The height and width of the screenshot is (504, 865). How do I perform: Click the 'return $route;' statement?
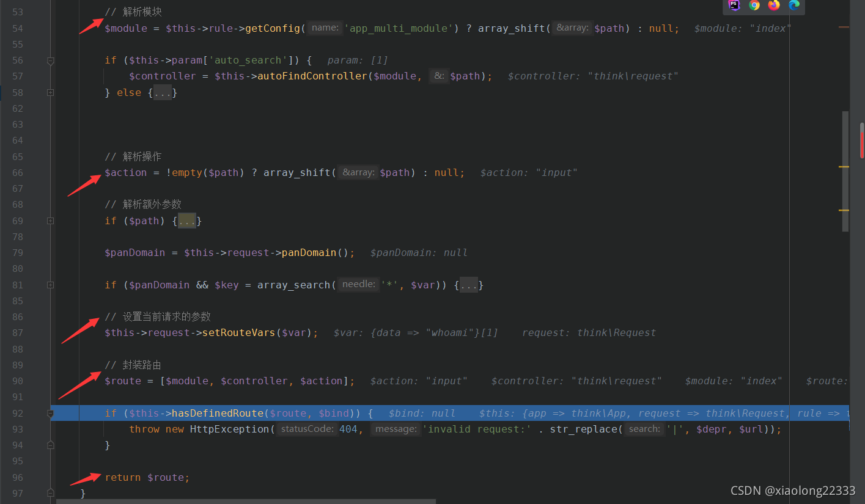pyautogui.click(x=147, y=478)
